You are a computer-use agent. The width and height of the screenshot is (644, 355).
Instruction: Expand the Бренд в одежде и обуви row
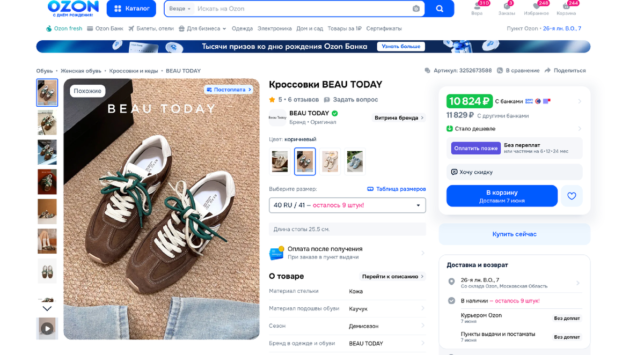[347, 343]
